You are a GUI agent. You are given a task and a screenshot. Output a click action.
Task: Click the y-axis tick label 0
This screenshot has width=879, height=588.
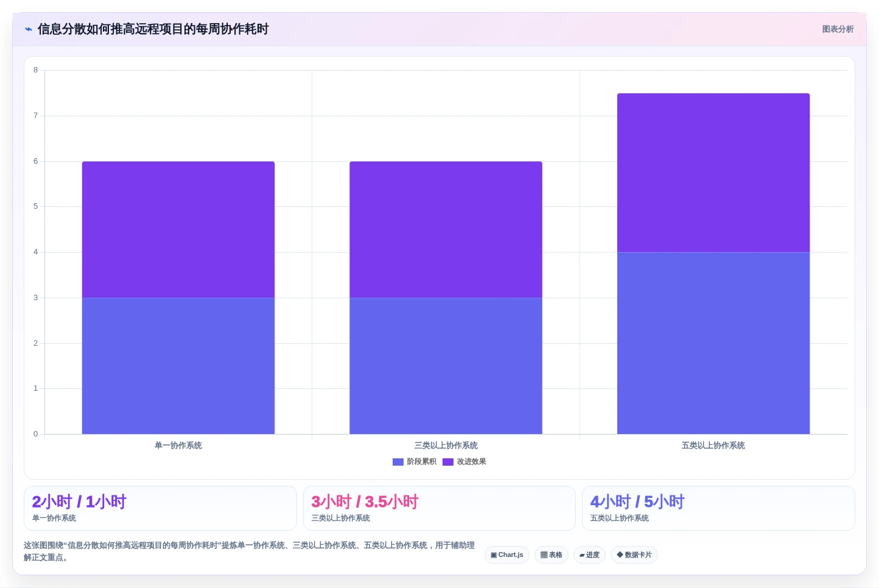point(35,434)
